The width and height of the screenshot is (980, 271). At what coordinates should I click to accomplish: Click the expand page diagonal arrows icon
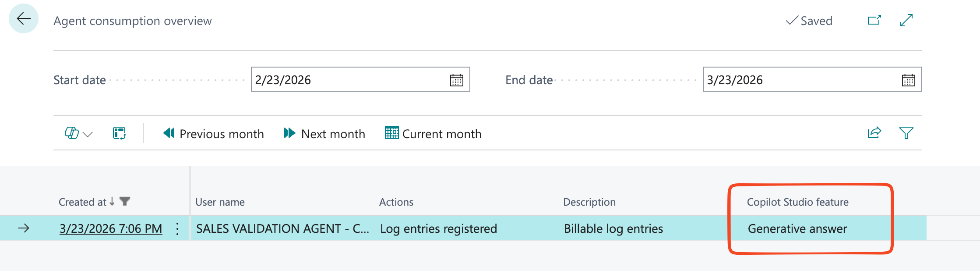click(x=906, y=20)
